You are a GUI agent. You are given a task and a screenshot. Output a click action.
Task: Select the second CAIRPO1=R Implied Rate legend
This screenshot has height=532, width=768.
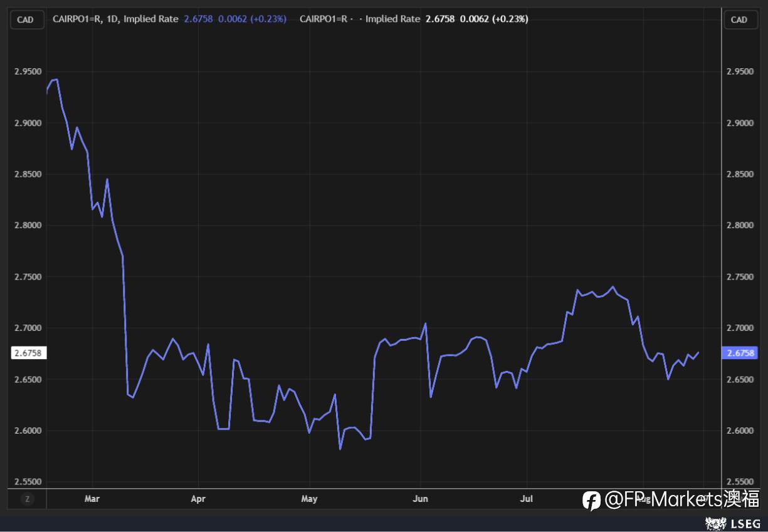click(x=360, y=19)
